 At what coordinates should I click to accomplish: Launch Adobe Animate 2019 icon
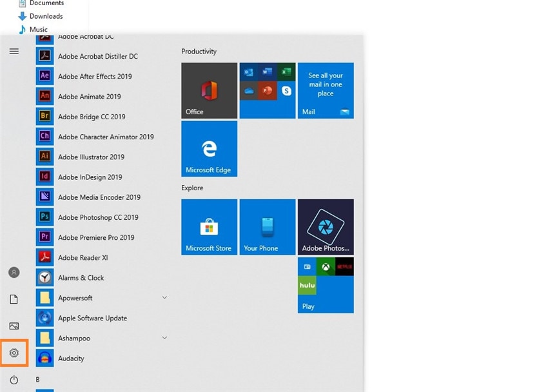click(x=44, y=96)
